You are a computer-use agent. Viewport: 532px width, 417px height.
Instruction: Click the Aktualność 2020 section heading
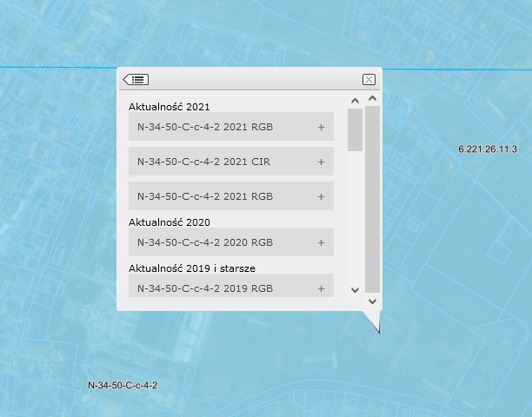pos(170,222)
